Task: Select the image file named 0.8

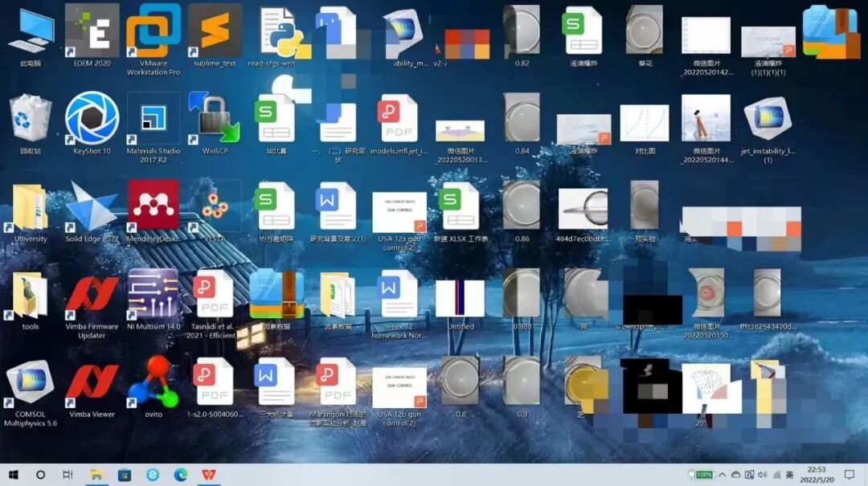Action: [x=461, y=387]
